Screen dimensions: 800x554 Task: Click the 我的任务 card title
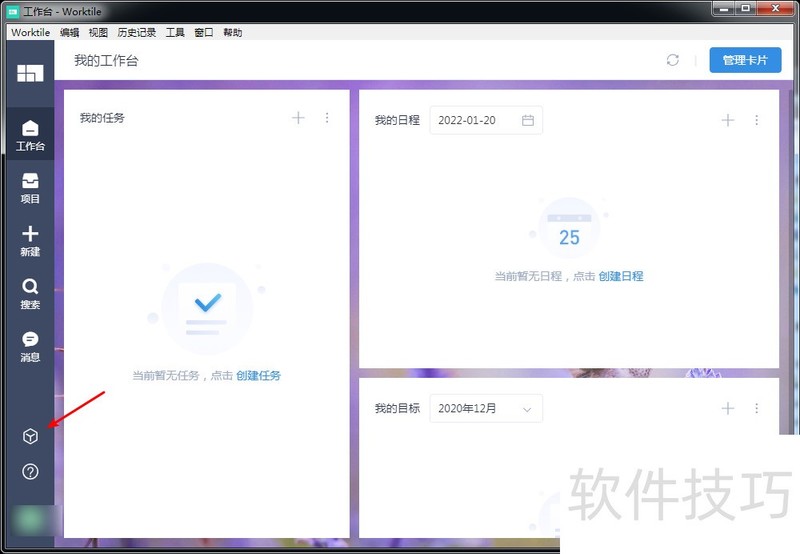point(102,118)
